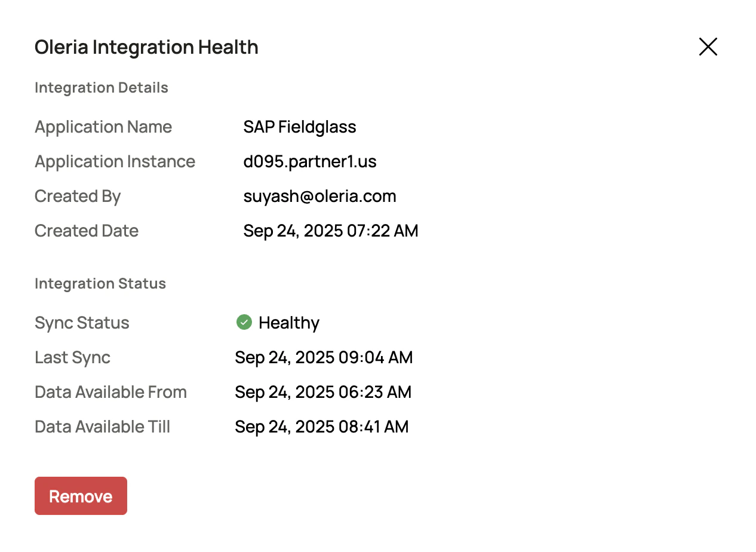Image resolution: width=756 pixels, height=552 pixels.
Task: Close the Oleria Integration Health dialog
Action: pyautogui.click(x=708, y=47)
